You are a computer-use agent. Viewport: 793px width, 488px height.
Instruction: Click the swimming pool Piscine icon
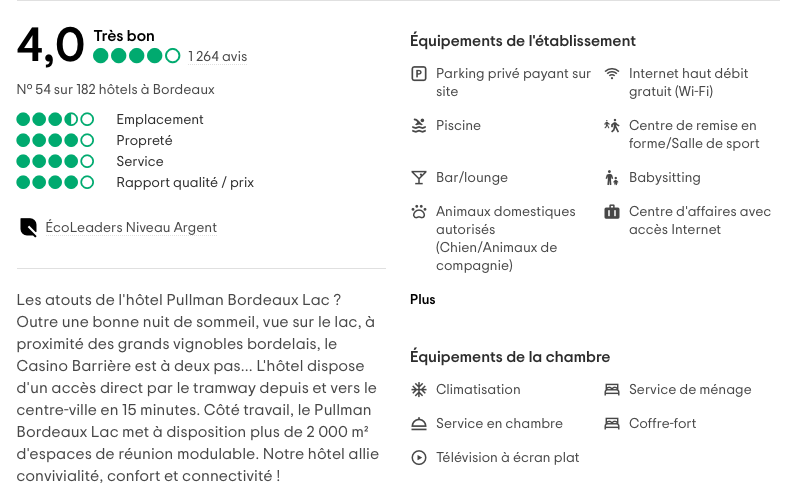(x=419, y=126)
